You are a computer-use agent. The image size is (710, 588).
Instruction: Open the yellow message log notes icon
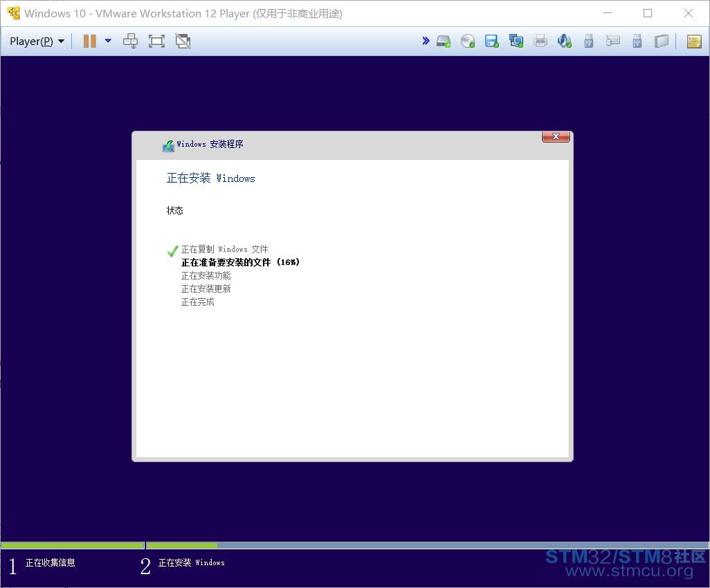coord(694,42)
